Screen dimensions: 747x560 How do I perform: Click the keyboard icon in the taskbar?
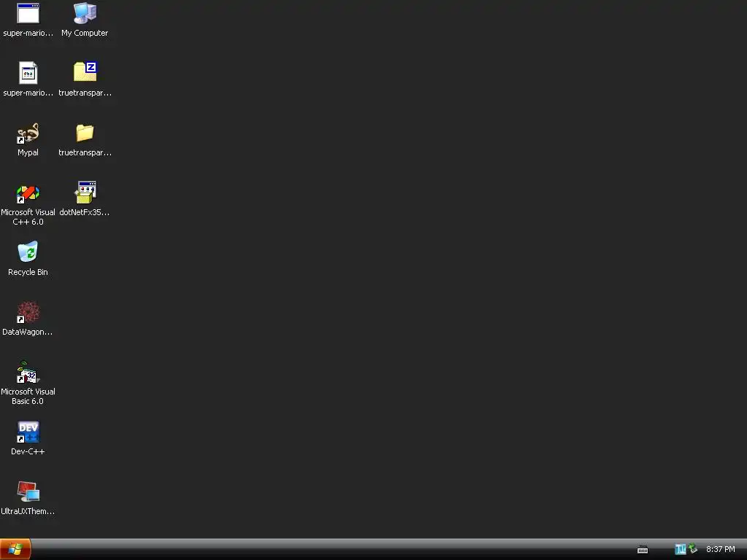(643, 550)
